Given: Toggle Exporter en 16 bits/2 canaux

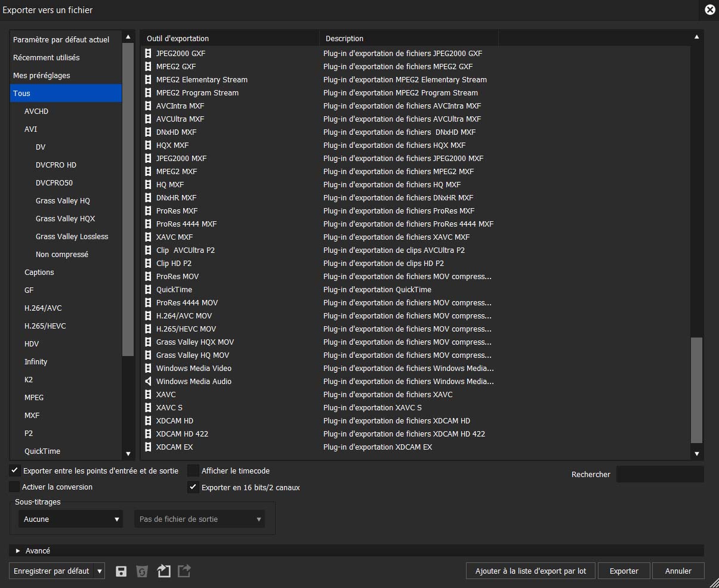Looking at the screenshot, I should coord(193,487).
